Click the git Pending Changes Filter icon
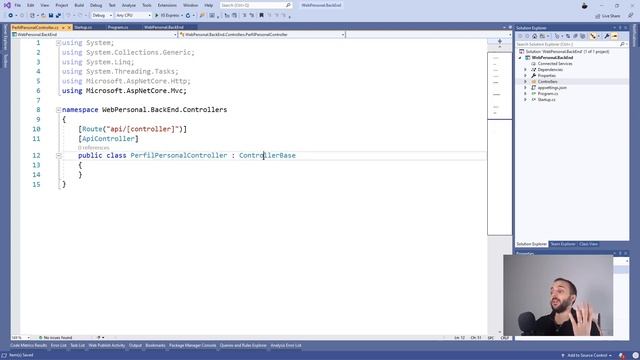This screenshot has height=360, width=640. 557,36
